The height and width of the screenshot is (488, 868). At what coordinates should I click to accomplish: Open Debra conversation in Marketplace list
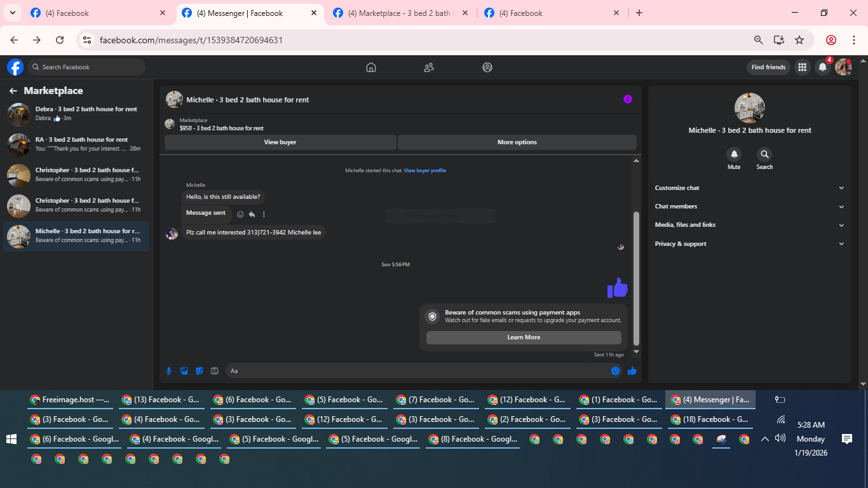76,114
